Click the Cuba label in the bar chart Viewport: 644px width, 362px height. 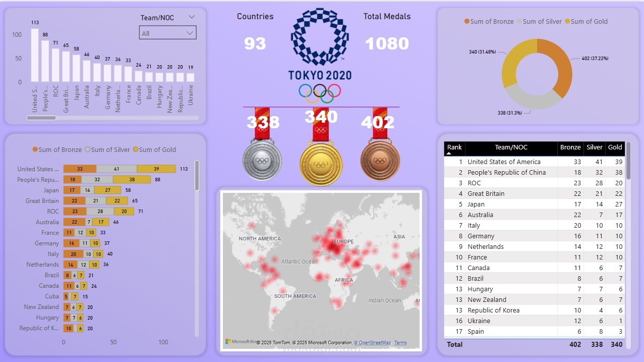point(52,296)
